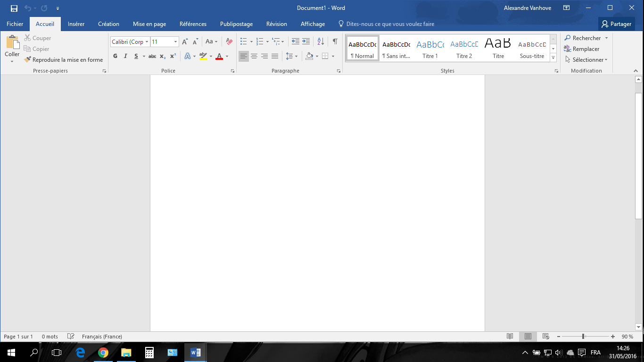Decrease the font size with small A
This screenshot has width=644, height=362.
(x=195, y=42)
